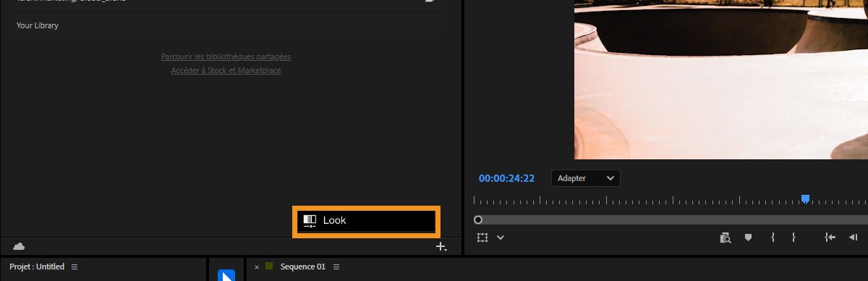Click the add item plus icon in Libraries
This screenshot has height=281, width=868.
tap(441, 247)
